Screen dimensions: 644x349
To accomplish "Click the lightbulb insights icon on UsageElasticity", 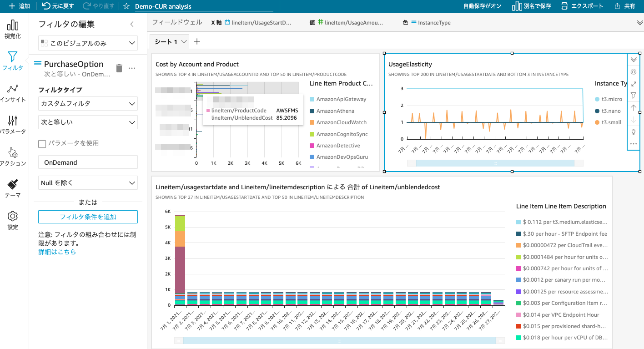I will tap(634, 132).
